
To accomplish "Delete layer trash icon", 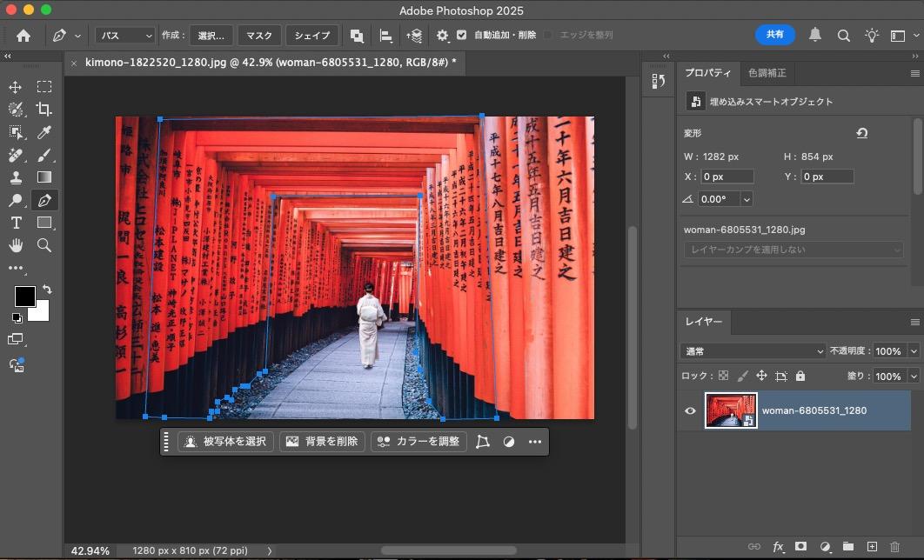I will tap(895, 547).
